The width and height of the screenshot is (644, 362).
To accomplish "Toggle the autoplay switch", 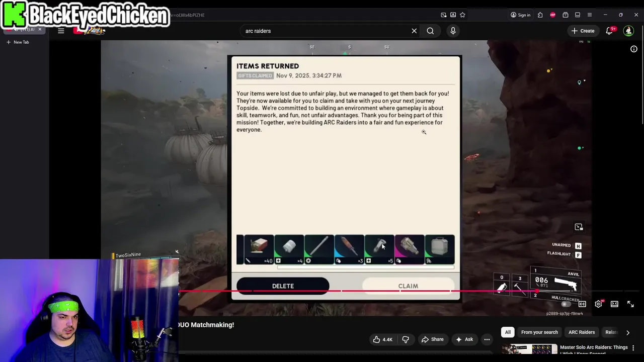I will point(565,304).
